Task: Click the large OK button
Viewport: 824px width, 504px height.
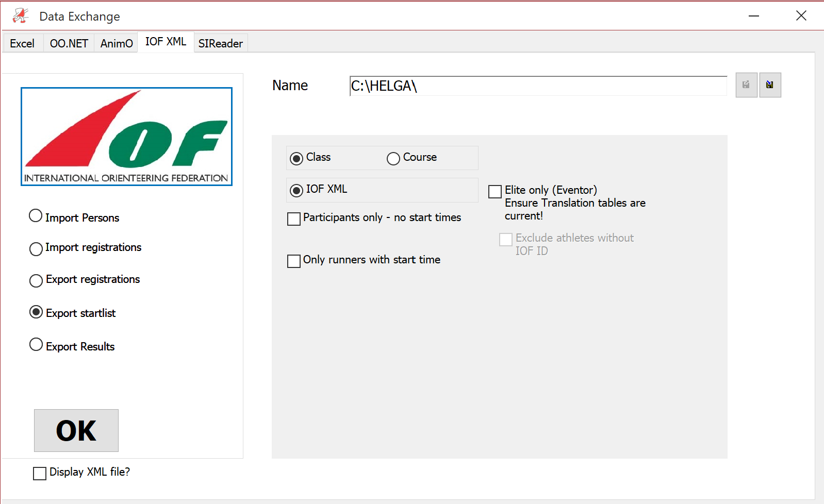Action: [x=76, y=430]
